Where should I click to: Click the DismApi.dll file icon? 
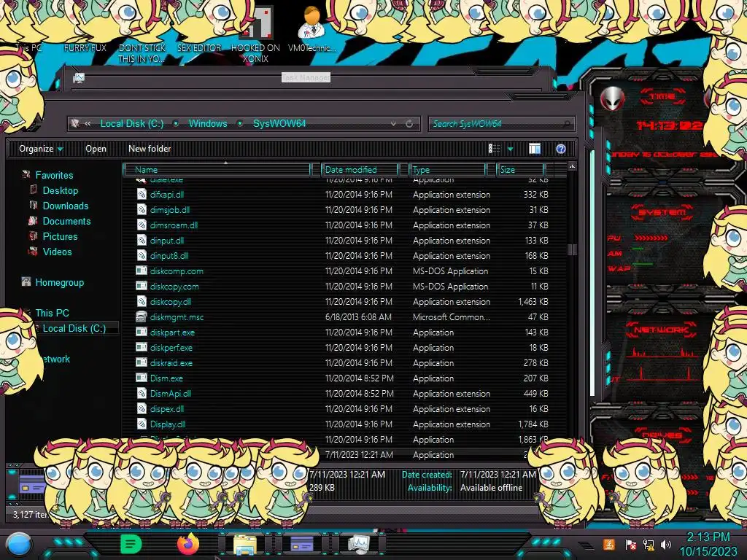click(x=142, y=393)
